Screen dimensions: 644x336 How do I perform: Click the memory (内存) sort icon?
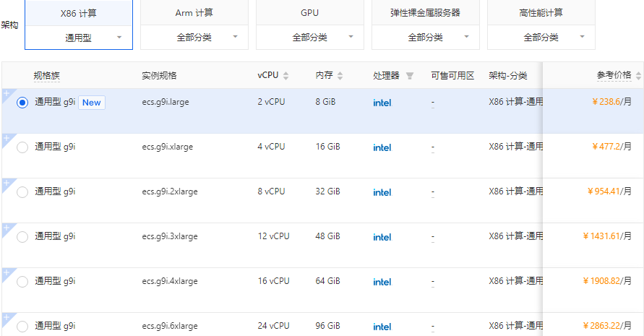(340, 76)
